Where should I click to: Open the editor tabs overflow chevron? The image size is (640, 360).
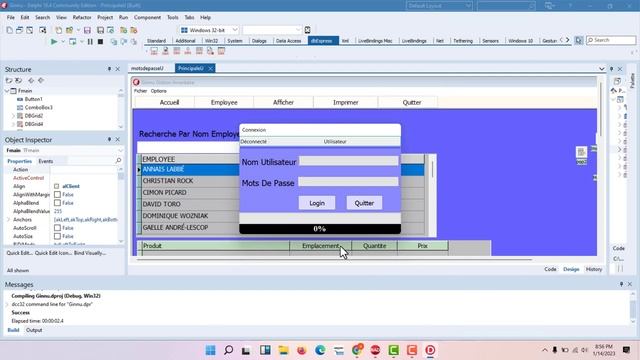[x=602, y=69]
